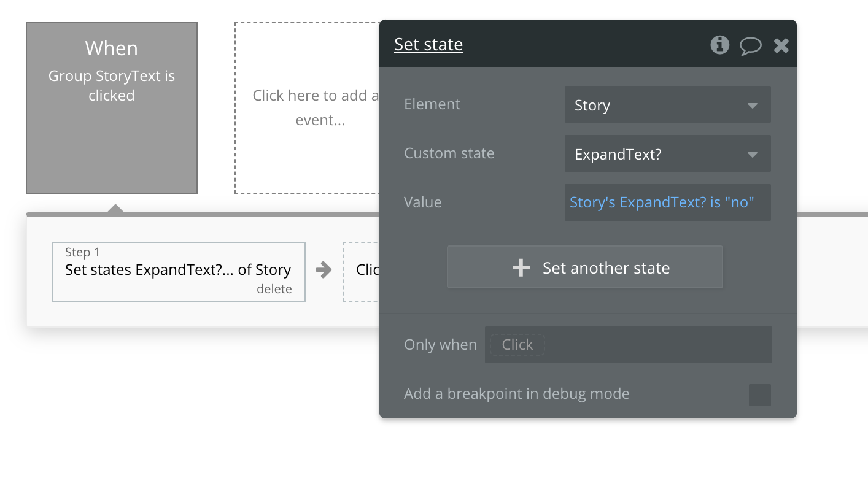
Task: Click the arrow between workflow steps
Action: (324, 270)
